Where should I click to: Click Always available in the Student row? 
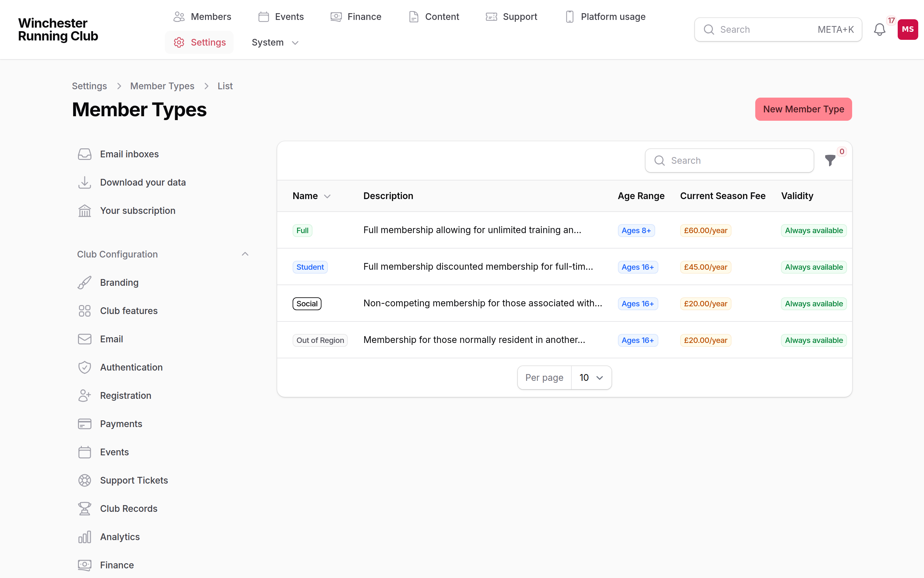[x=814, y=267]
